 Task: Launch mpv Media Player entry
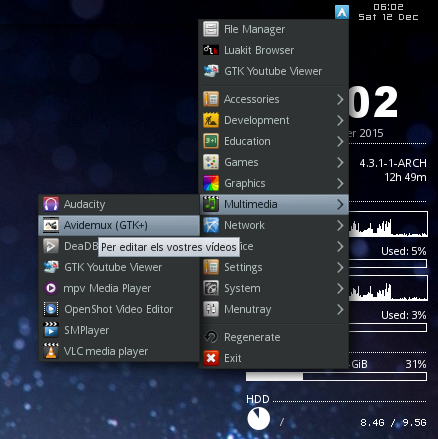pyautogui.click(x=119, y=288)
